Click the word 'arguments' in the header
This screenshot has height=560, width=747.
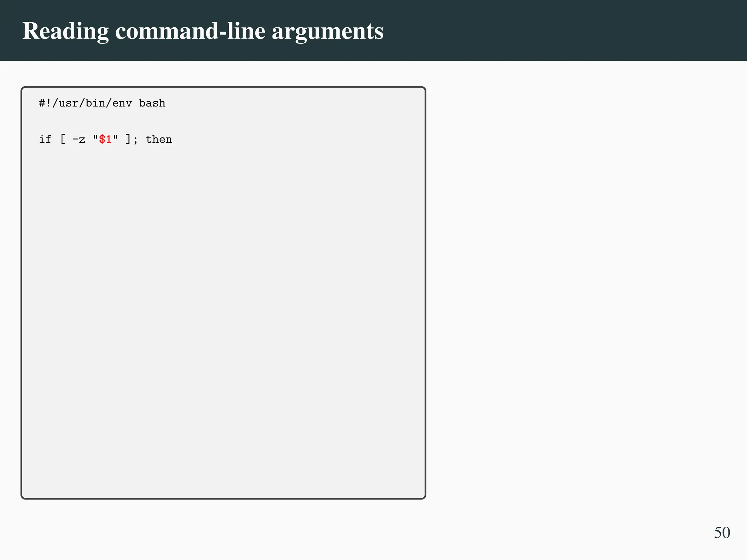pos(327,31)
